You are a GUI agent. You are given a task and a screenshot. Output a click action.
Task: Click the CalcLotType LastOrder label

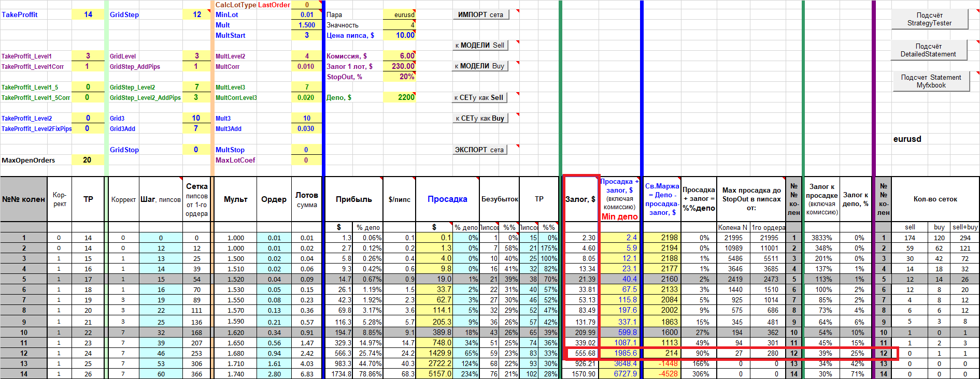pyautogui.click(x=252, y=5)
